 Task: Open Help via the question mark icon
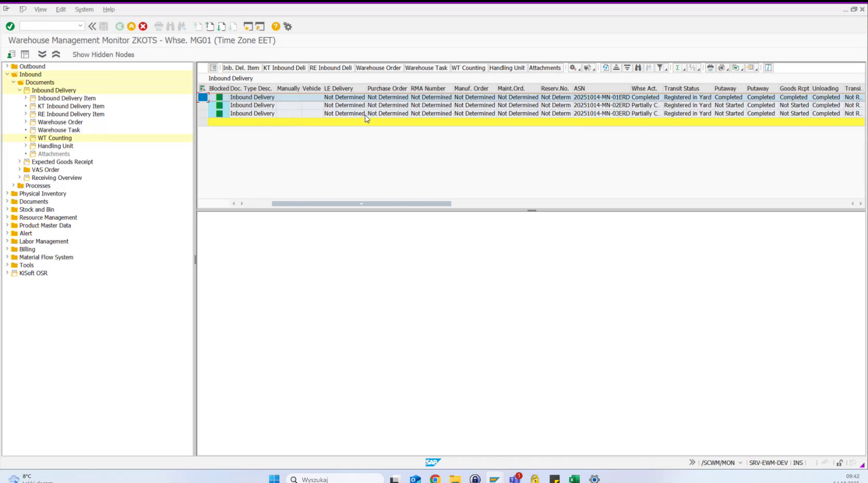pyautogui.click(x=275, y=26)
